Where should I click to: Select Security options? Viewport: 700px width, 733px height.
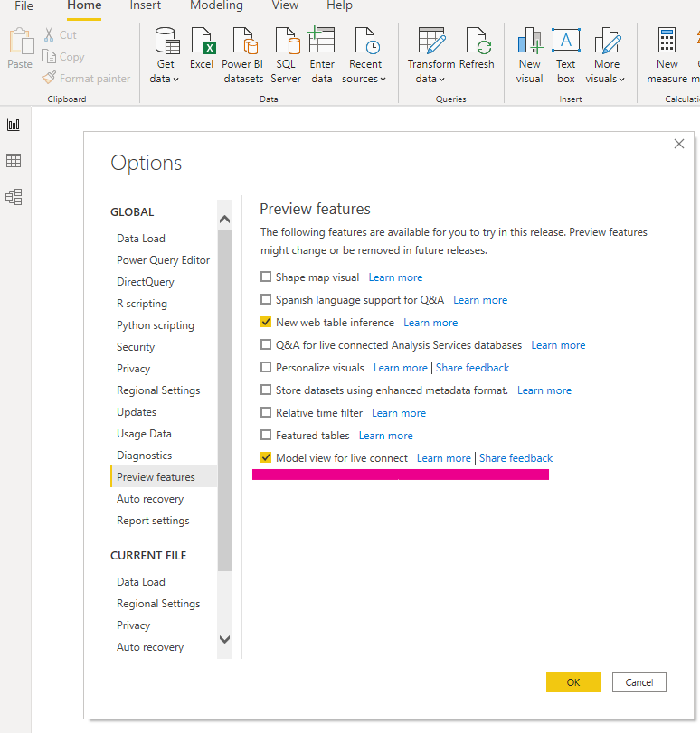coord(136,347)
